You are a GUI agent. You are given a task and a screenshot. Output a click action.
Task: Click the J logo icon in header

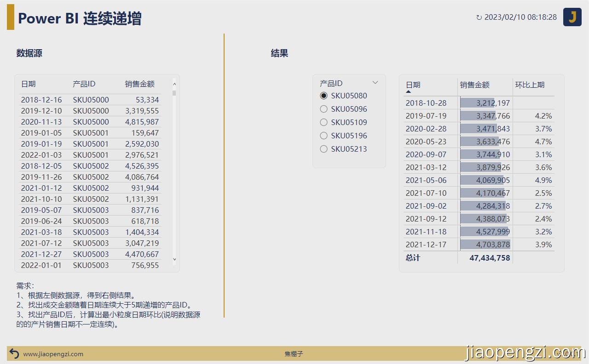[x=572, y=17]
